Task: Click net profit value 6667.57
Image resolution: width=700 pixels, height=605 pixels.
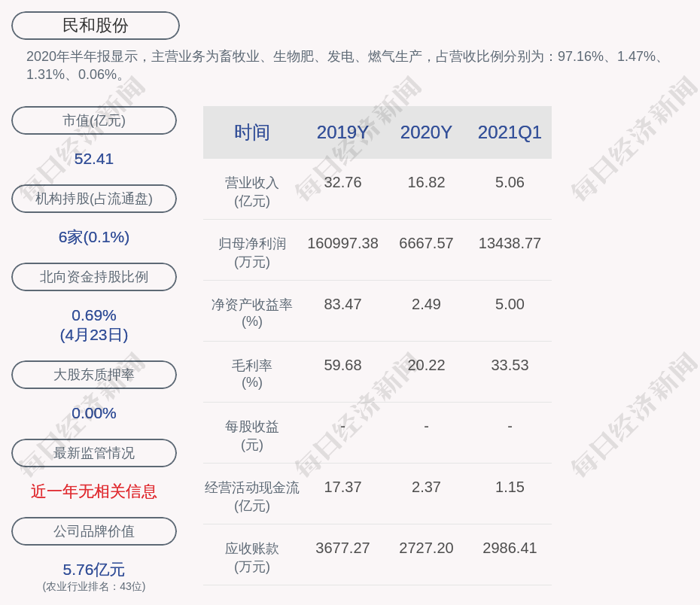Action: [426, 244]
